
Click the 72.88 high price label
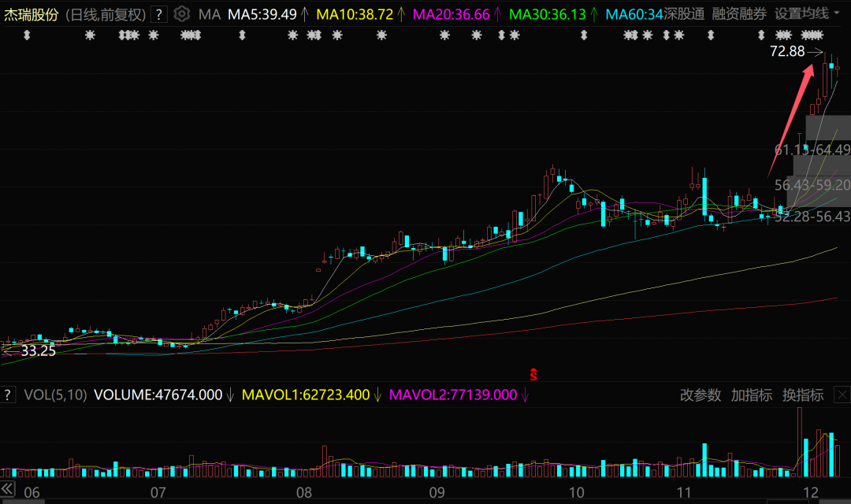[787, 51]
